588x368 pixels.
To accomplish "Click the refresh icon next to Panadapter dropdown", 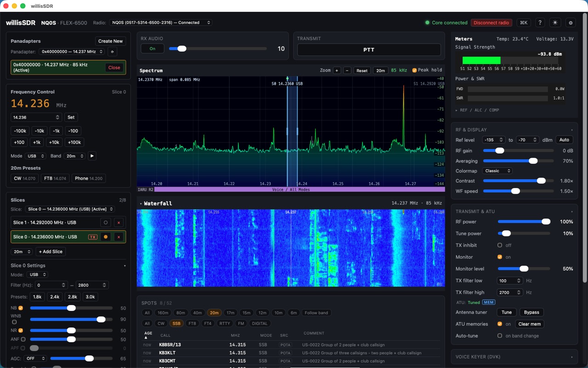I will click(x=112, y=52).
